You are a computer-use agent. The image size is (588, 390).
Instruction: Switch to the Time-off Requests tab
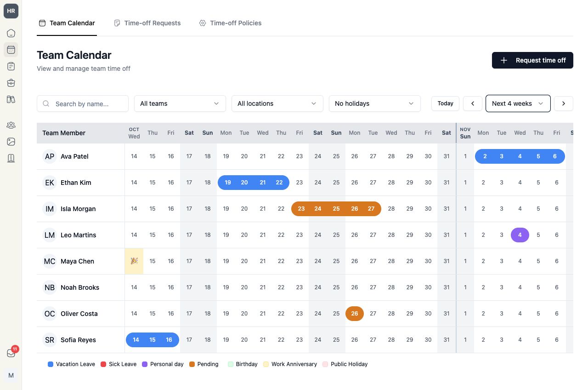tap(147, 23)
